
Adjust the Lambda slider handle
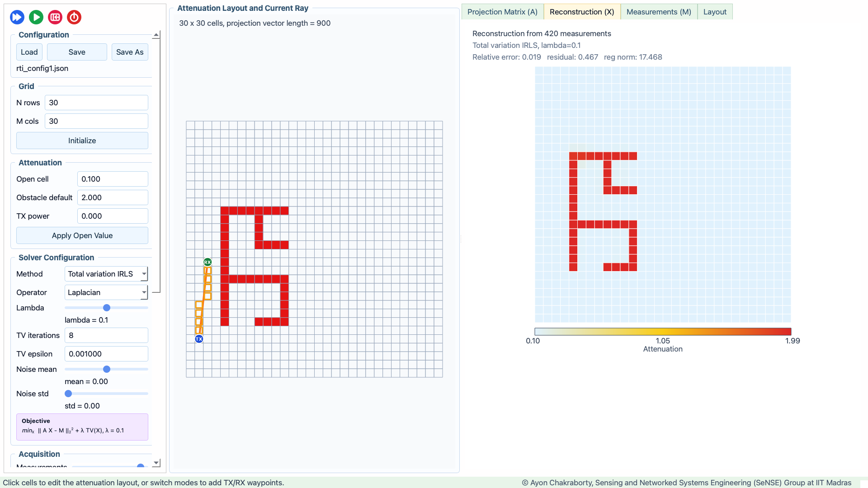pyautogui.click(x=107, y=308)
